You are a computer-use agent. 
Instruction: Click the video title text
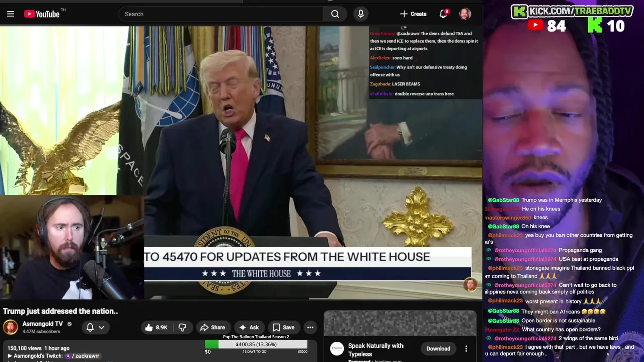click(x=60, y=311)
